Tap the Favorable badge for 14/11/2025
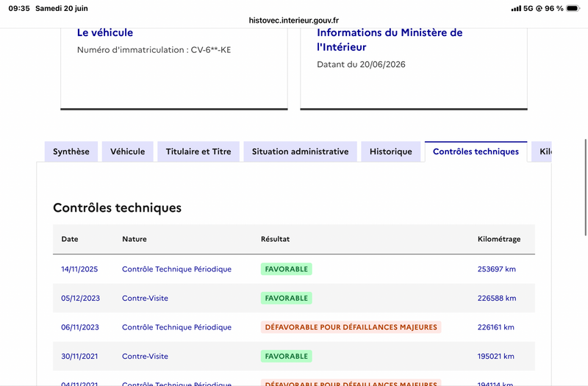This screenshot has width=588, height=386. [287, 269]
